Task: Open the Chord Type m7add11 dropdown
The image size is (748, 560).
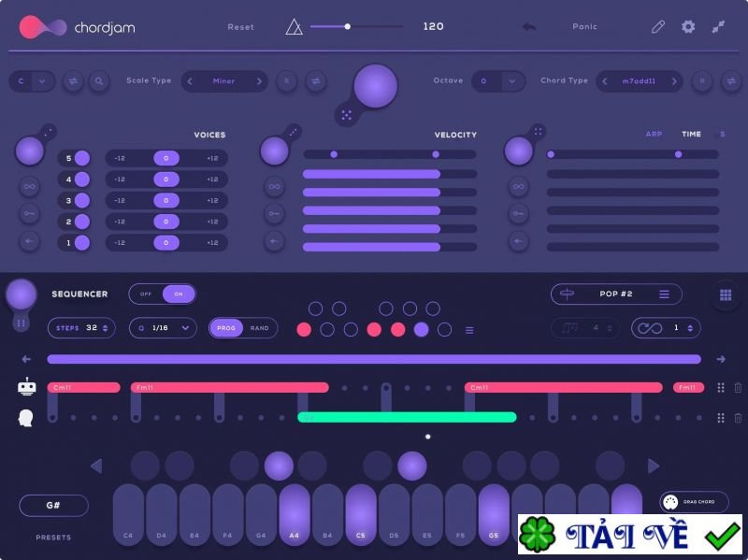Action: tap(641, 81)
